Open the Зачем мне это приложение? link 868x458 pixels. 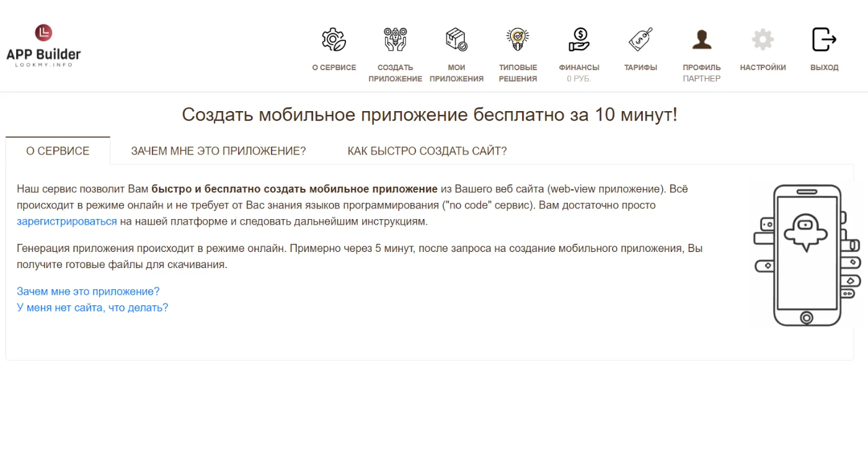88,291
